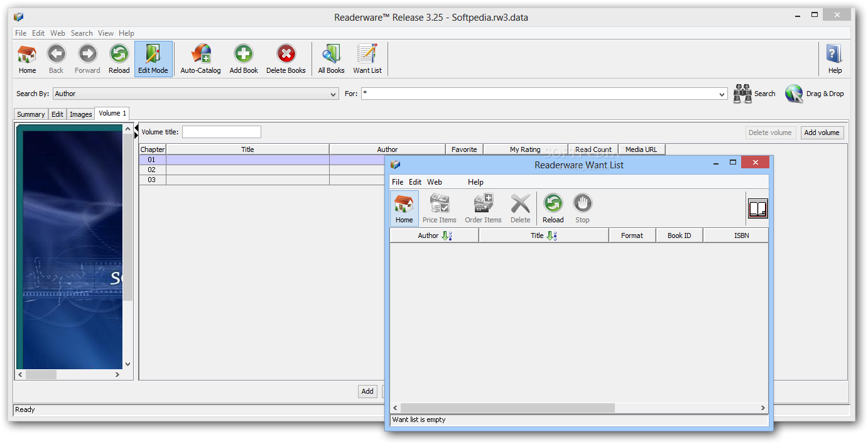Switch to the Summary tab
This screenshot has height=444, width=868.
click(31, 114)
